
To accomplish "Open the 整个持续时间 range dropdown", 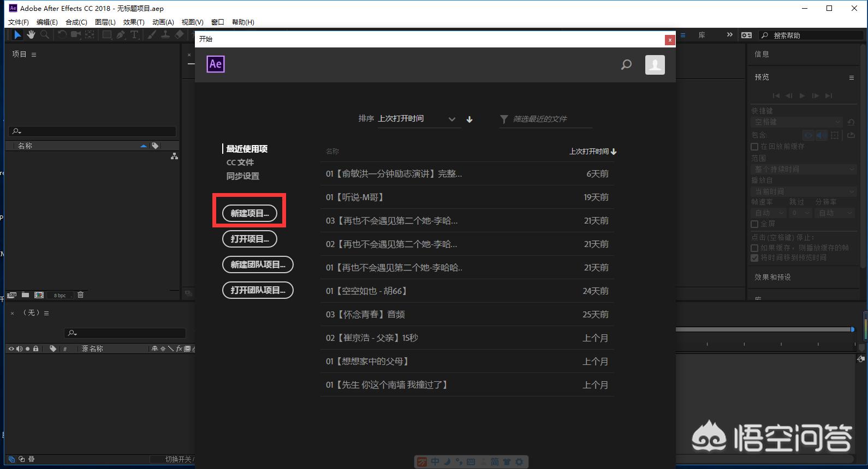I will pos(804,169).
